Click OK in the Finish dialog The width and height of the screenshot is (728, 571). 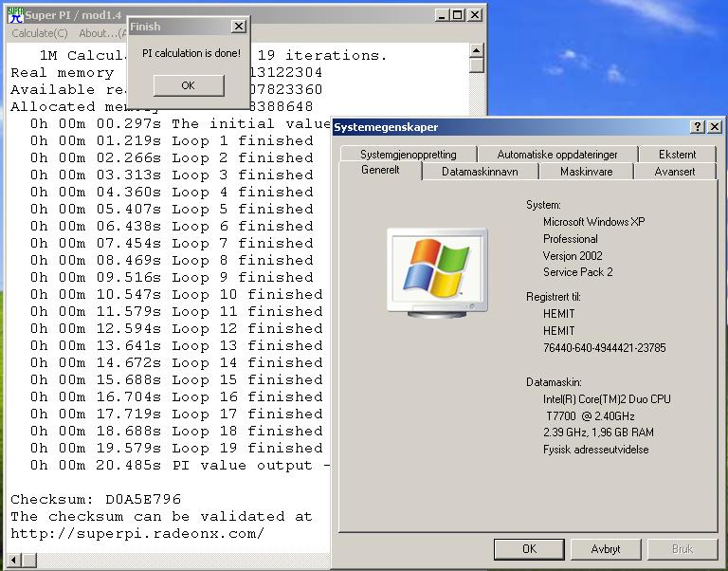[189, 85]
